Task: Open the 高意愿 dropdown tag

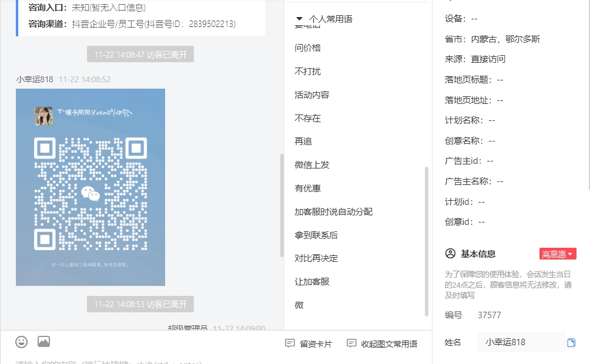Action: (558, 254)
